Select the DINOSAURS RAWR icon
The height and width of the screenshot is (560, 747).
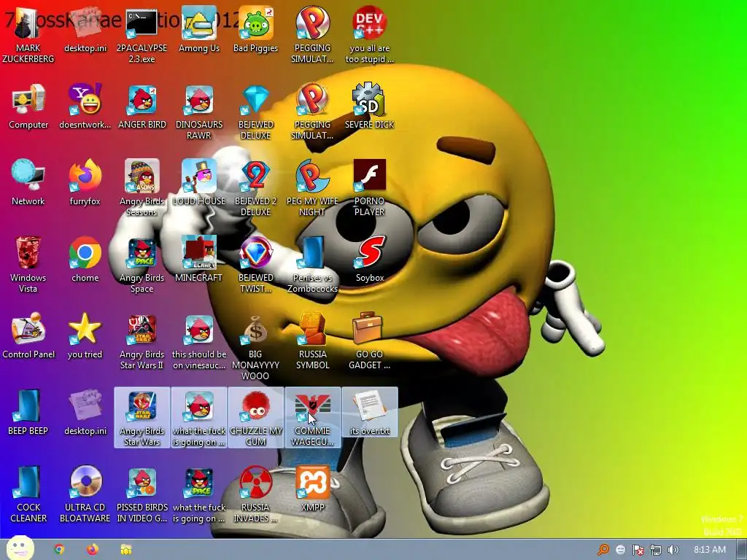(x=198, y=112)
